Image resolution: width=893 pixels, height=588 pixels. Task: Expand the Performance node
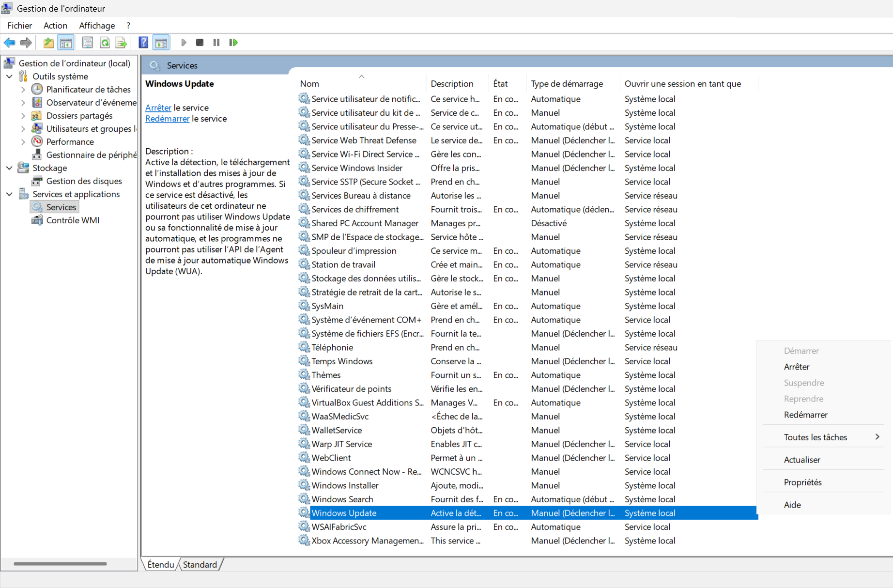(23, 142)
